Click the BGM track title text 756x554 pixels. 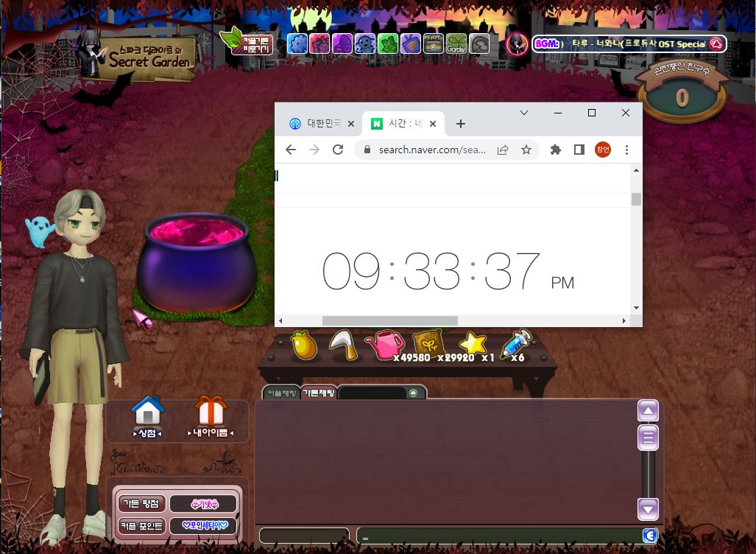pos(639,44)
